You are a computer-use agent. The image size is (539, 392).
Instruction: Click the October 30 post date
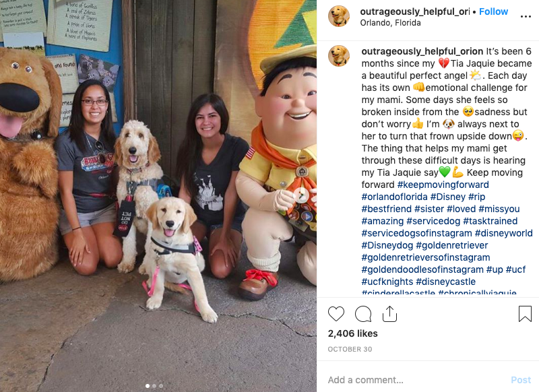click(x=350, y=350)
